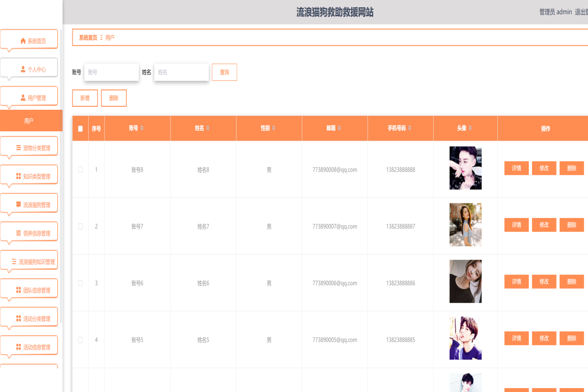The width and height of the screenshot is (588, 392).
Task: Open the 用户 submenu item in sidebar
Action: point(29,121)
